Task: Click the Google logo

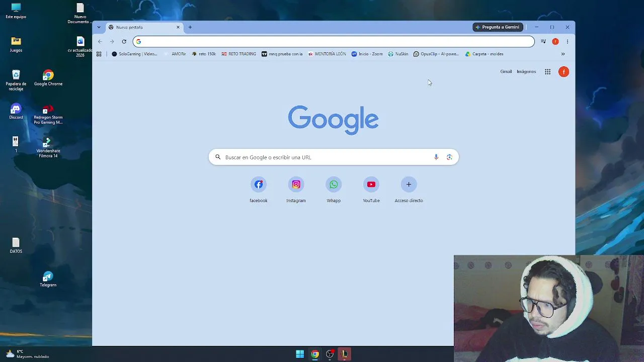Action: [x=333, y=120]
